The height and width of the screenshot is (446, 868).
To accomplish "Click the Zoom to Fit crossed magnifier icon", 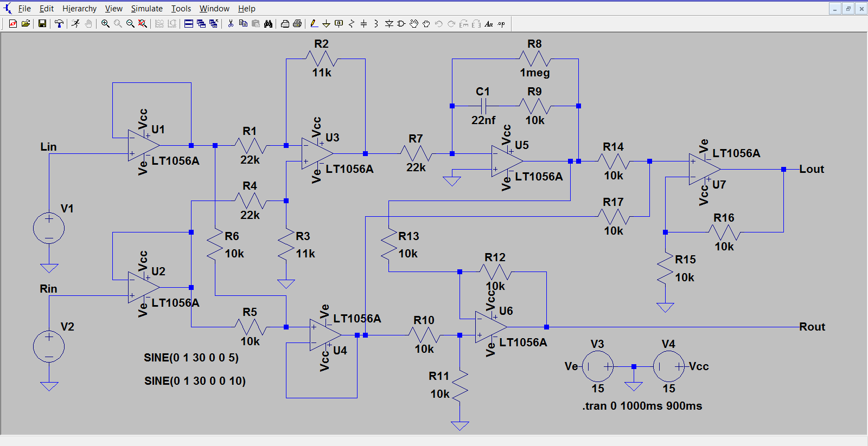I will click(143, 24).
